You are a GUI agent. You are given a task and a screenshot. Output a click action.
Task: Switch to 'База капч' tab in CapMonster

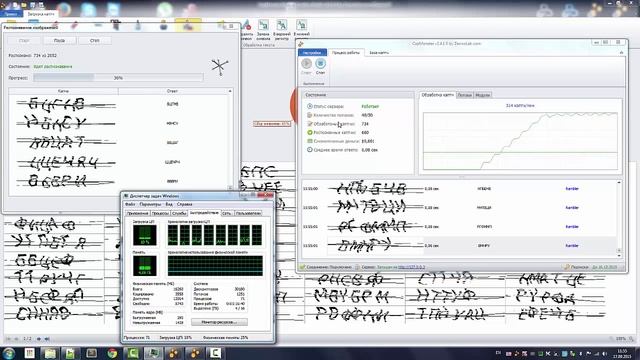(379, 53)
